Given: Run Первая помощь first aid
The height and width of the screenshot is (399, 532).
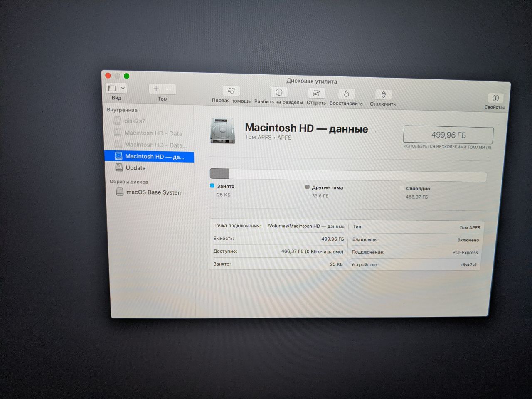Looking at the screenshot, I should point(232,91).
